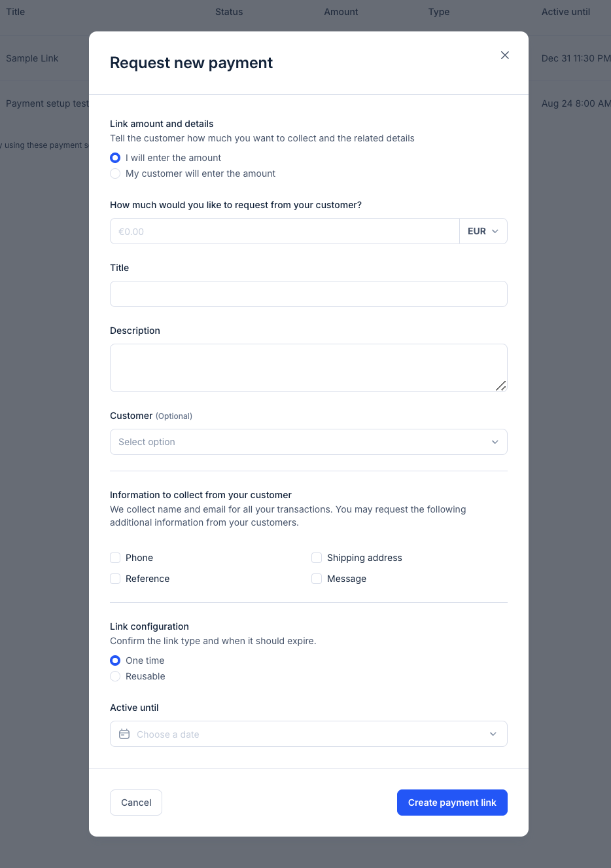Screen dimensions: 611x868
Task: Click the calendar icon in Active until
Action: pos(124,734)
